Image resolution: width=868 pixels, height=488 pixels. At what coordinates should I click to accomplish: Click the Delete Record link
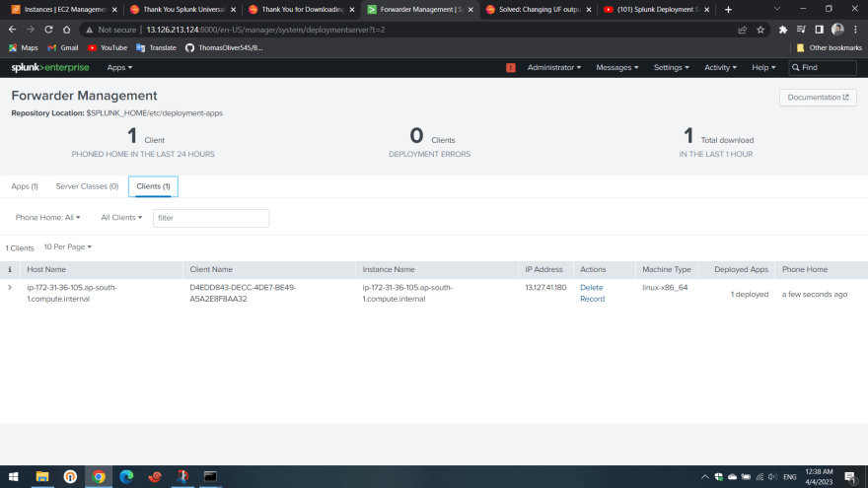point(593,293)
